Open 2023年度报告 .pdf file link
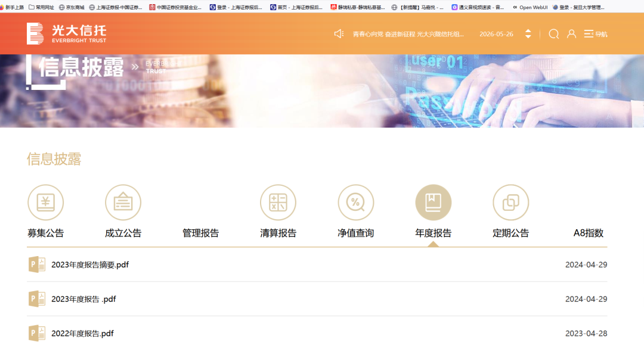The image size is (644, 346). (x=83, y=300)
